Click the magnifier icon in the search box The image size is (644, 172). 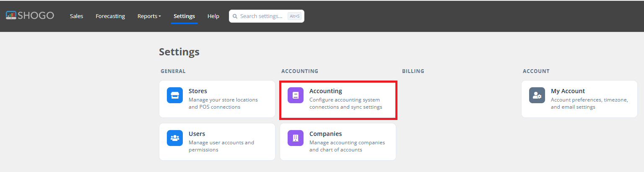pyautogui.click(x=235, y=16)
